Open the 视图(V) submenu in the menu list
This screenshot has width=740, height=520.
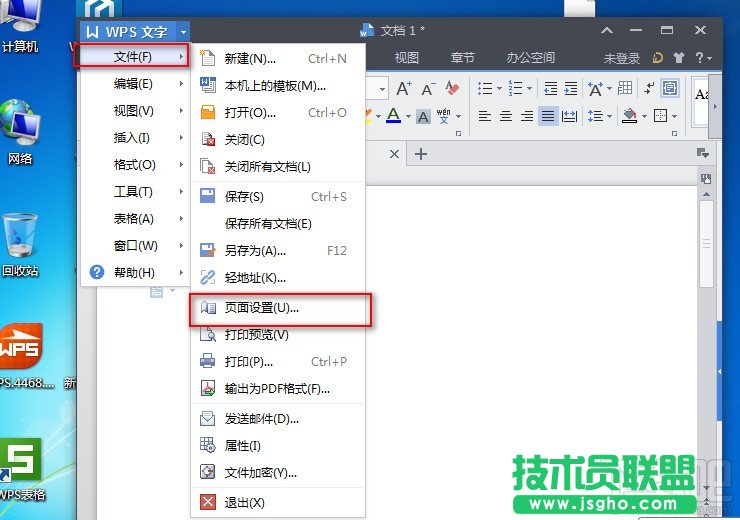[x=134, y=111]
